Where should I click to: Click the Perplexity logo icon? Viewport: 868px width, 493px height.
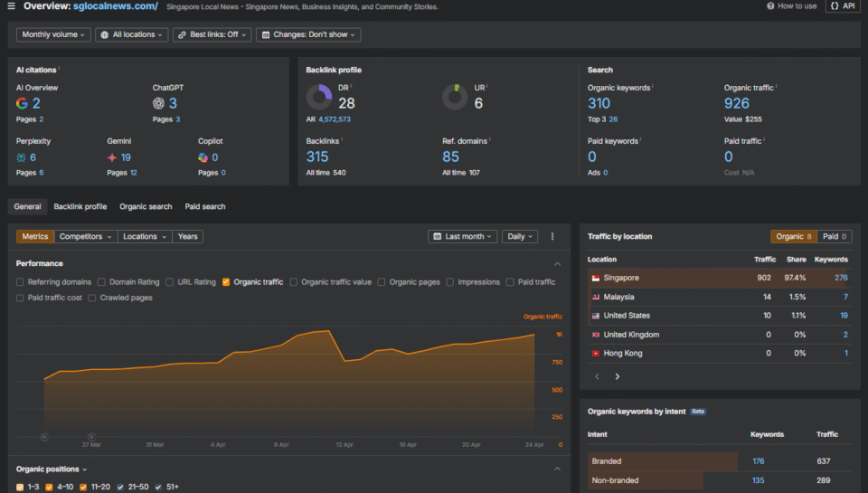[x=21, y=158]
